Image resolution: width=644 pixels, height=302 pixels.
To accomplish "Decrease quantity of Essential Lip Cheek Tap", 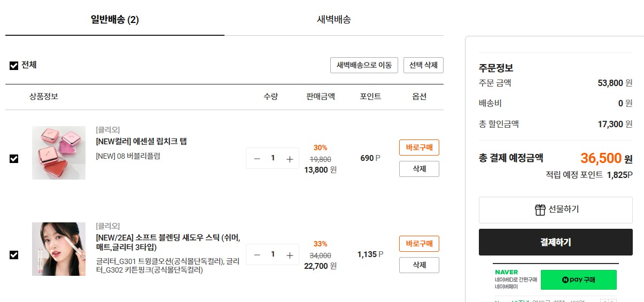I will (x=257, y=159).
